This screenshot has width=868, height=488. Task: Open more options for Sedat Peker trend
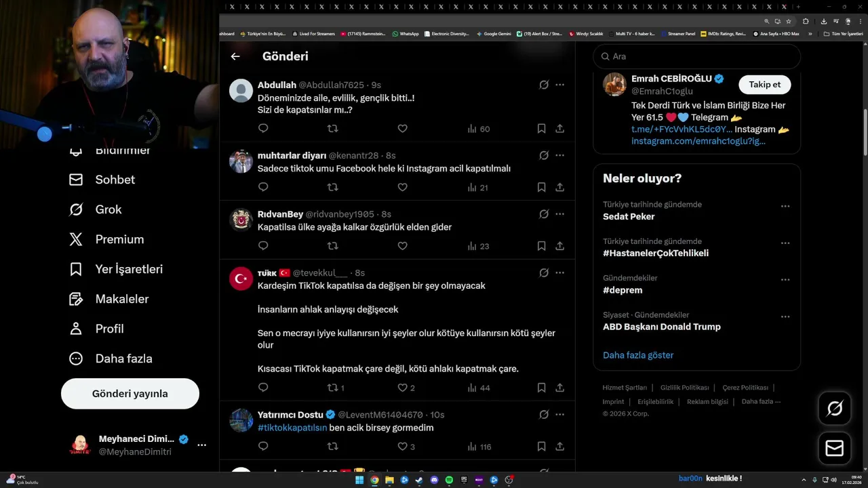[x=785, y=206]
